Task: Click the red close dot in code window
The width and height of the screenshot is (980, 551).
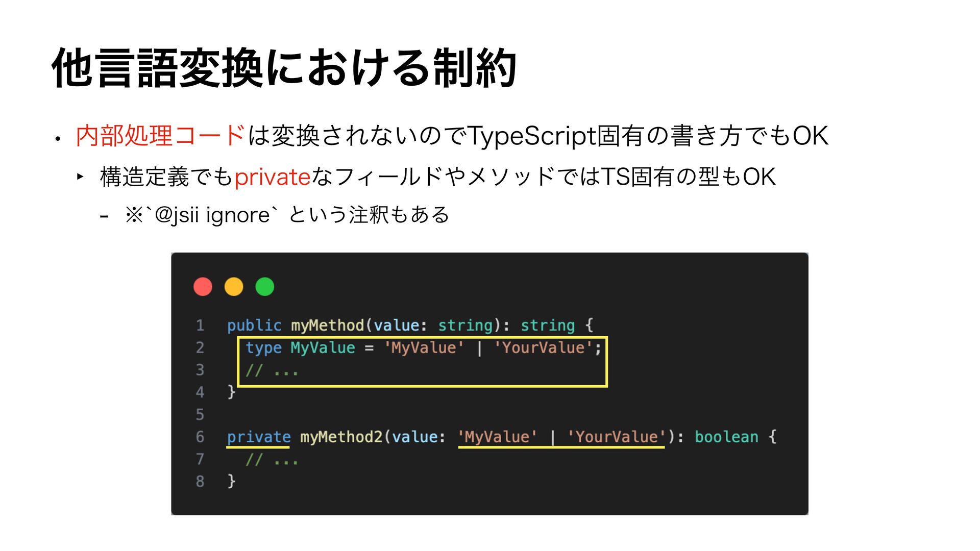Action: click(203, 287)
